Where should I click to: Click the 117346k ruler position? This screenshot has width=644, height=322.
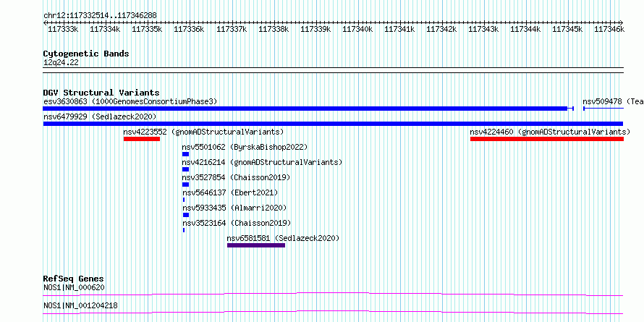coord(609,29)
